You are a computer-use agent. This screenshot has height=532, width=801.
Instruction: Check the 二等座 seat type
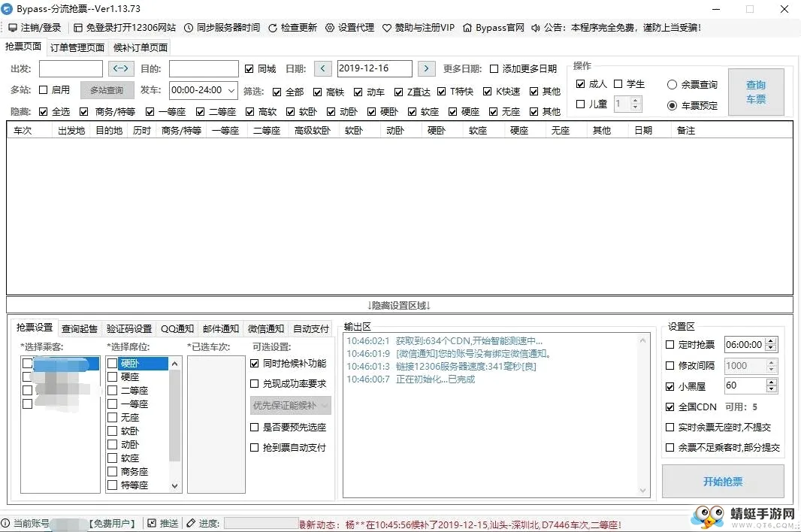pyautogui.click(x=113, y=391)
